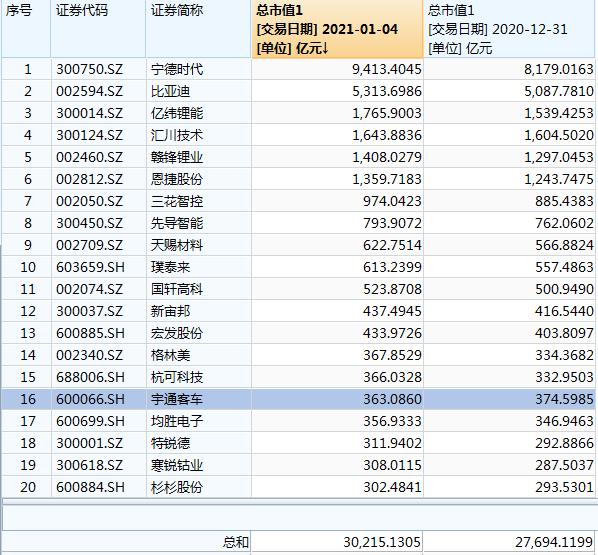Select code 603659.SH 璞泰来
The height and width of the screenshot is (555, 598).
(90, 267)
